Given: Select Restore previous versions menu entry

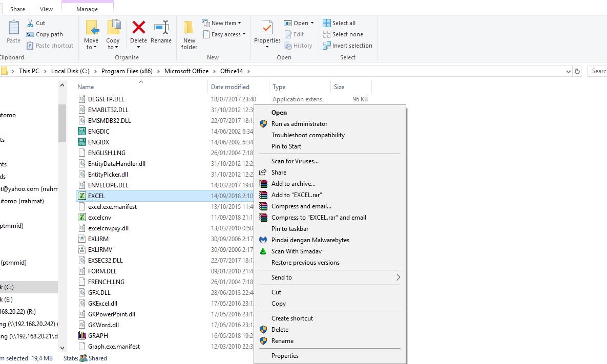Looking at the screenshot, I should [305, 262].
